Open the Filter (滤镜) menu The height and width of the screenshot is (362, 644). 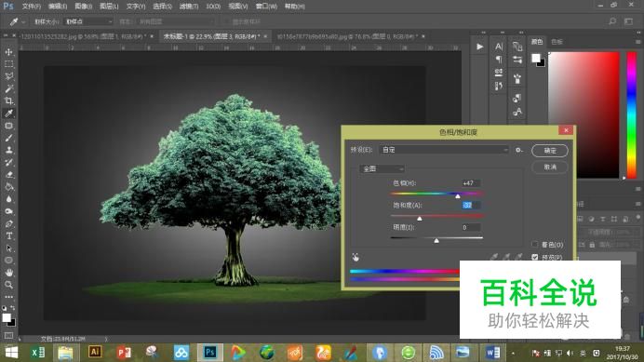189,7
